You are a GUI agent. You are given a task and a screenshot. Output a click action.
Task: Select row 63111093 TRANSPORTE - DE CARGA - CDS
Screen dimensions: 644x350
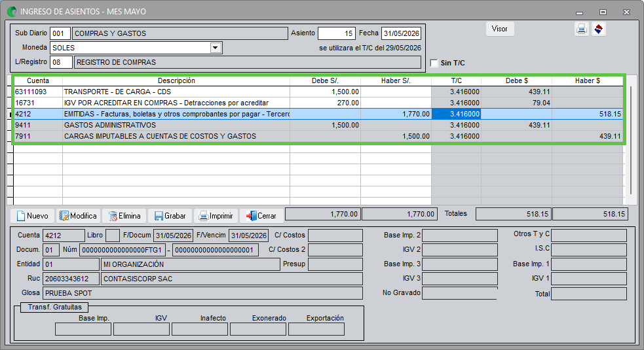tap(318, 92)
